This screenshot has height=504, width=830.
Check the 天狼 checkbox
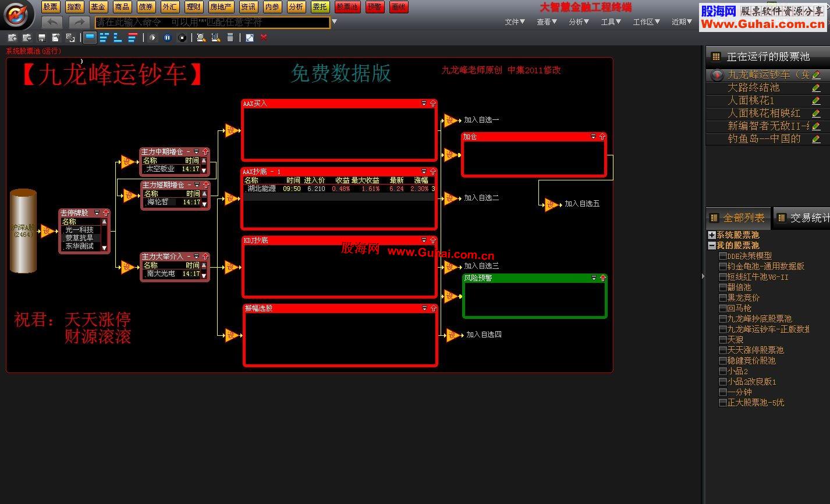(x=722, y=339)
